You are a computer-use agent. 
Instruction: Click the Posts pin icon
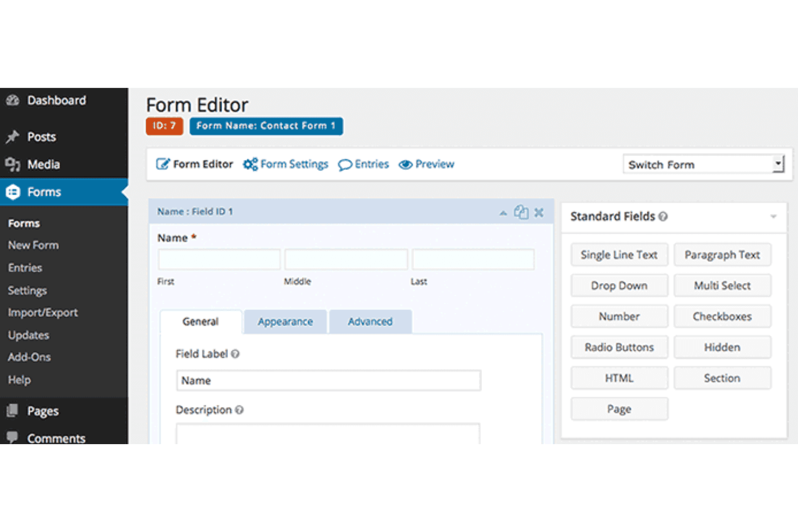click(12, 137)
